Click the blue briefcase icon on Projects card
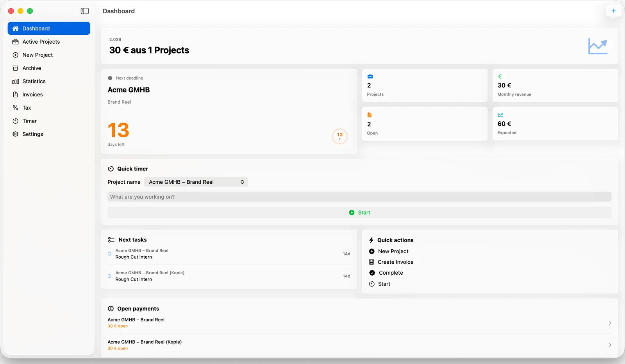 click(370, 76)
